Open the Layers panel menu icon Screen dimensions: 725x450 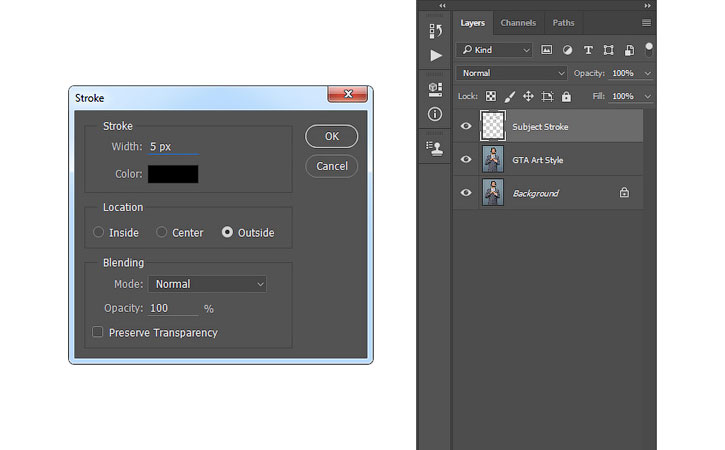coord(646,23)
